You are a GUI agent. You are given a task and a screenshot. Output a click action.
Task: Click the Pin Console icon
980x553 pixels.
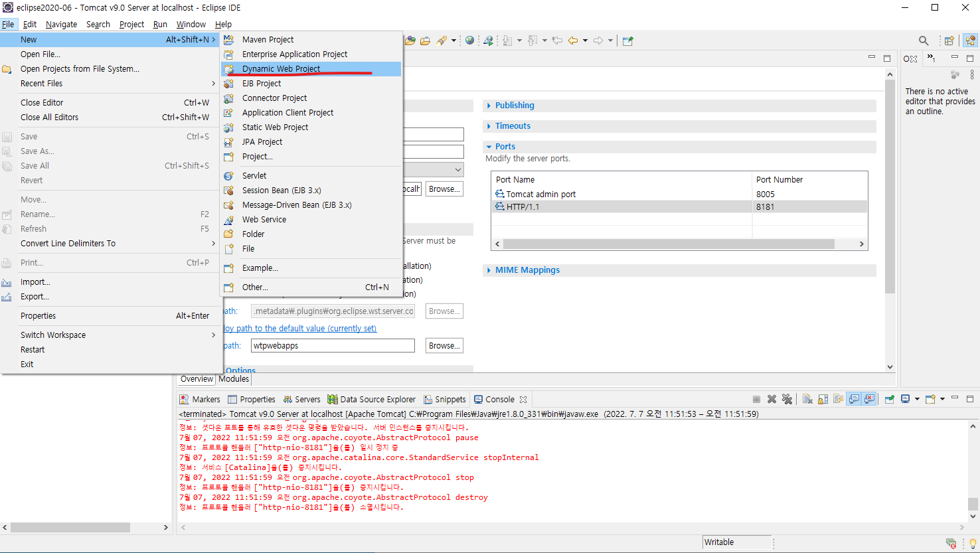(889, 399)
